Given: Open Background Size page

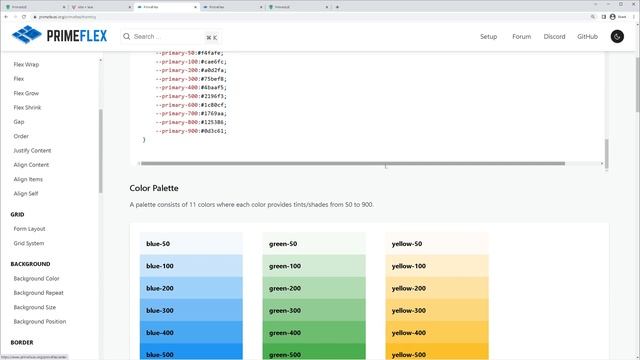Looking at the screenshot, I should coord(35,307).
